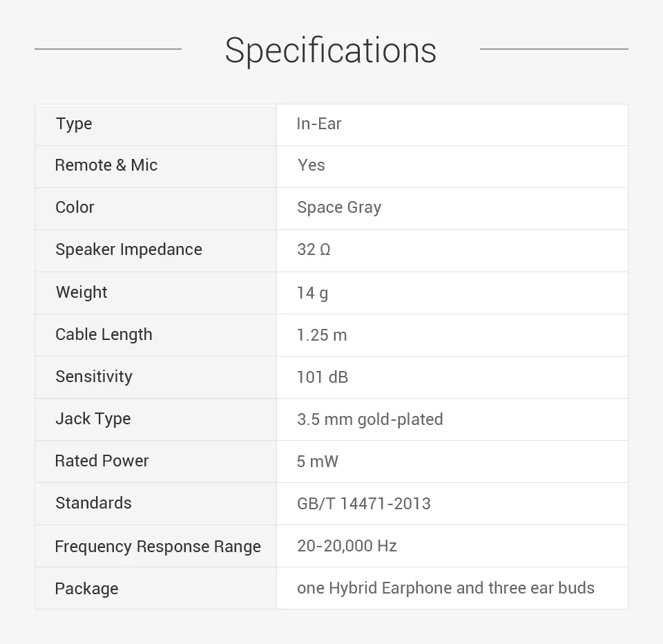Click the 3.5 mm gold-plated value
Screen dimensions: 663x644
coord(370,419)
